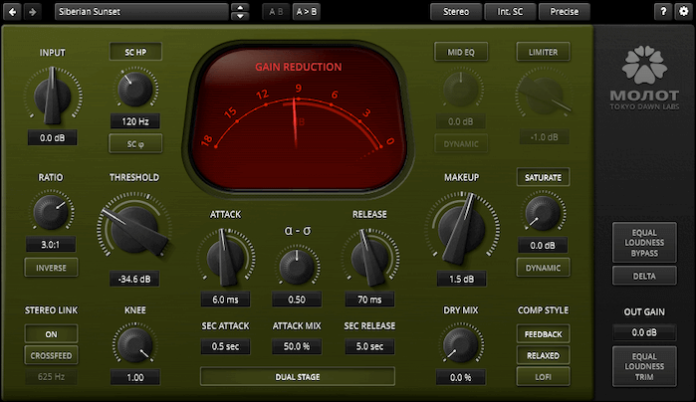
Task: Click the MAKEUP gain knob
Action: pyautogui.click(x=462, y=229)
